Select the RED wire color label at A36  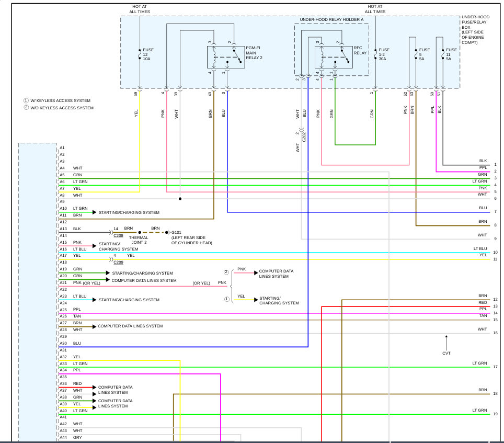pos(77,383)
